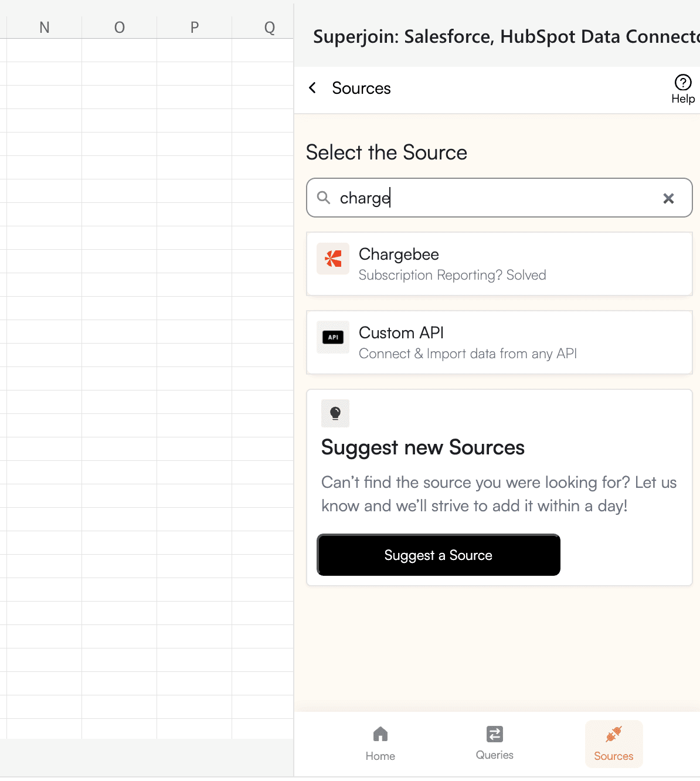
Task: Click the Suggest a Source button
Action: (439, 555)
